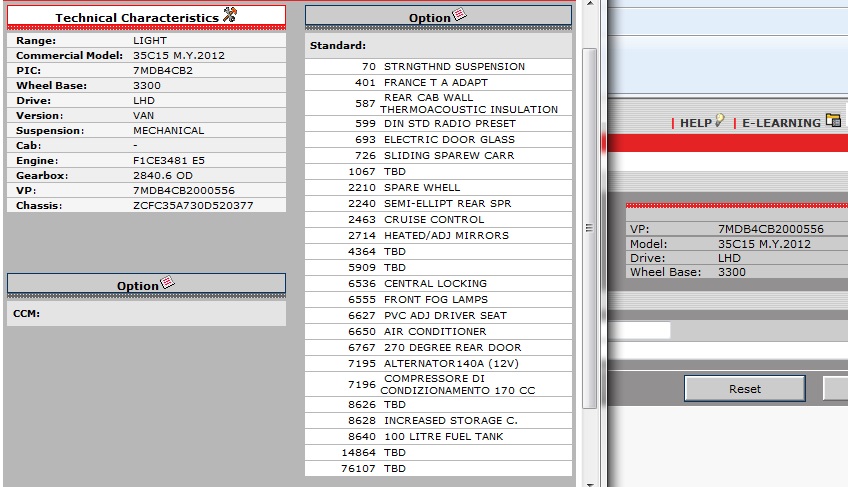Screen dimensions: 848x487
Task: Select the SPARE WHELL row
Action: [439, 187]
